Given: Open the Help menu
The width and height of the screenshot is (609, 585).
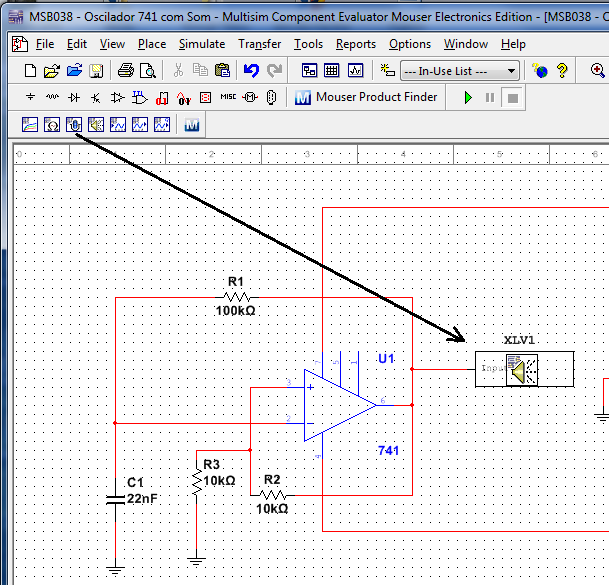Looking at the screenshot, I should [513, 44].
